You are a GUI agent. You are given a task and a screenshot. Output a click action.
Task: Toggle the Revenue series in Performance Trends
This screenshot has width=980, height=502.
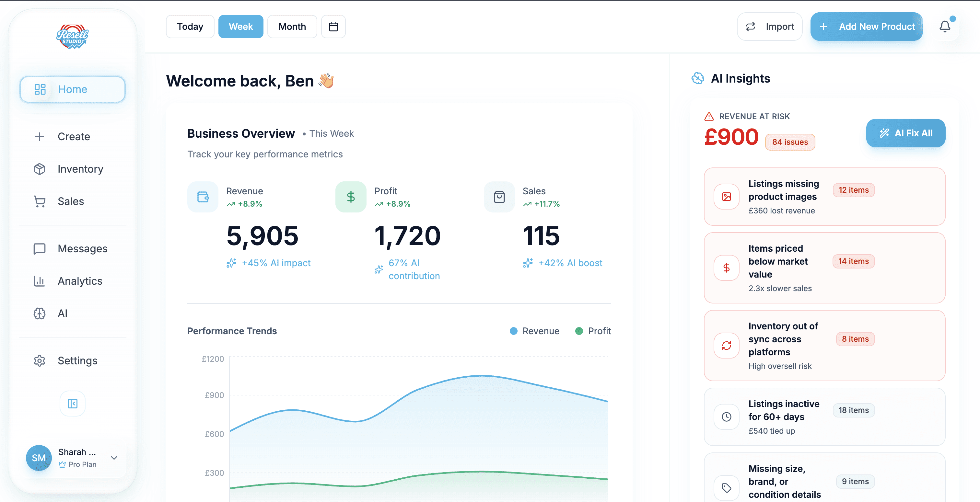[x=534, y=331]
